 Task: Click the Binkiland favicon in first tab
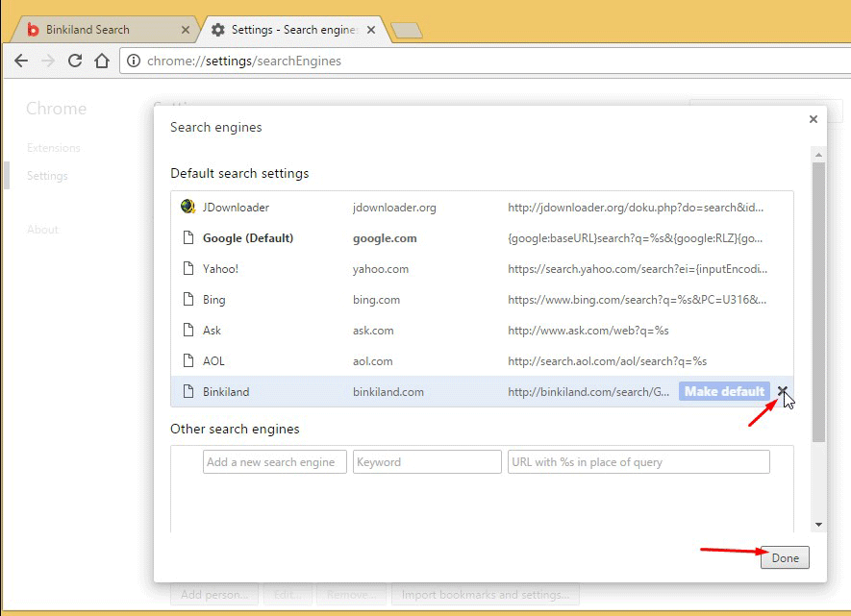33,29
